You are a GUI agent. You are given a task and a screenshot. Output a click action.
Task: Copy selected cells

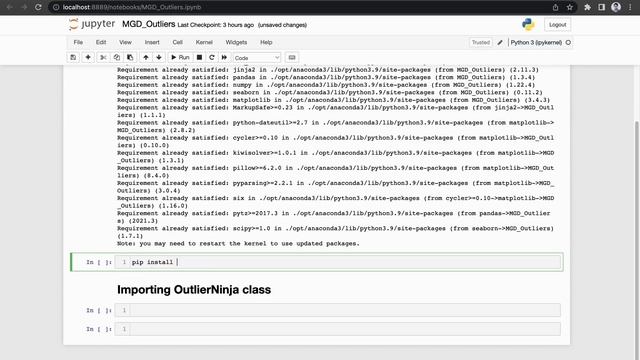[x=117, y=58]
